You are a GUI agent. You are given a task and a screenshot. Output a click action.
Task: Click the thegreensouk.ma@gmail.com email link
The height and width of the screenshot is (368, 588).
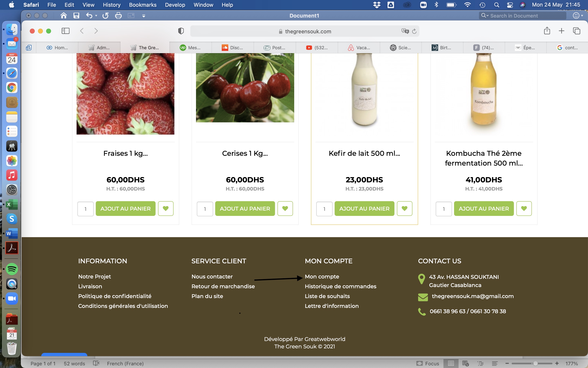click(x=473, y=296)
